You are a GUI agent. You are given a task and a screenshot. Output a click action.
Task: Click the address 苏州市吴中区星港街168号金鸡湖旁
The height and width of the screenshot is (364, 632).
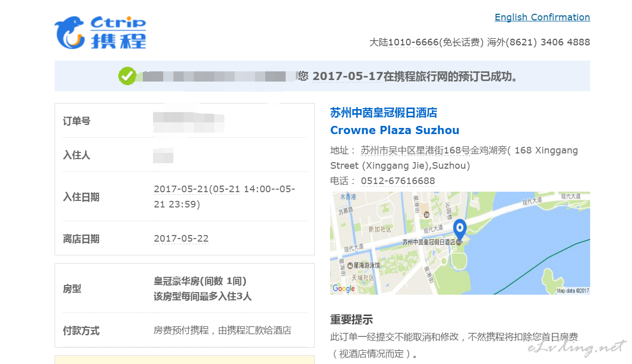tap(434, 150)
